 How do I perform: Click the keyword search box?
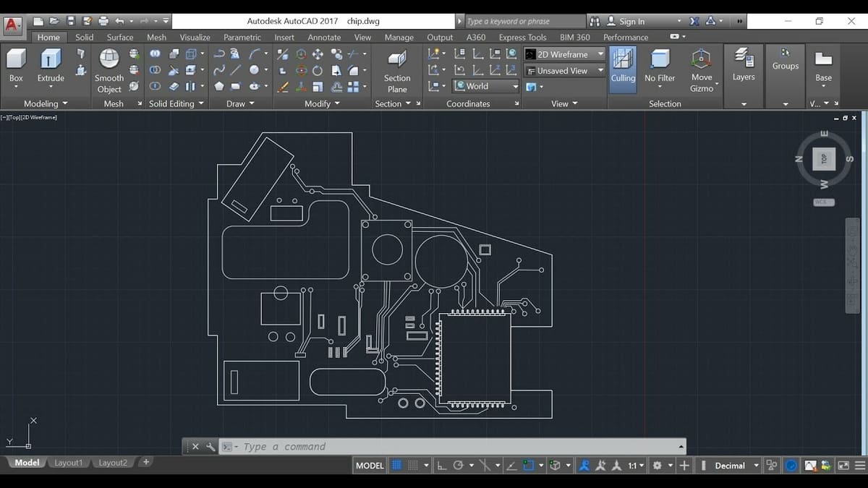coord(524,21)
